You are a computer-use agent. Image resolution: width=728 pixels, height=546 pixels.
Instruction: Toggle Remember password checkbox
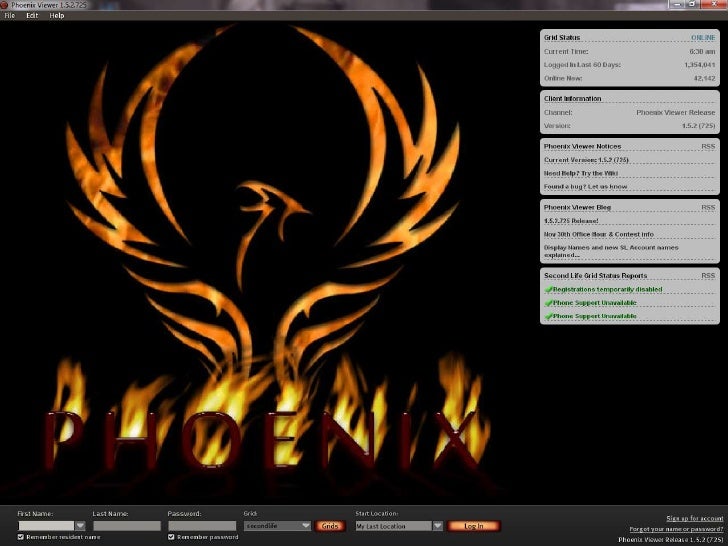(171, 537)
